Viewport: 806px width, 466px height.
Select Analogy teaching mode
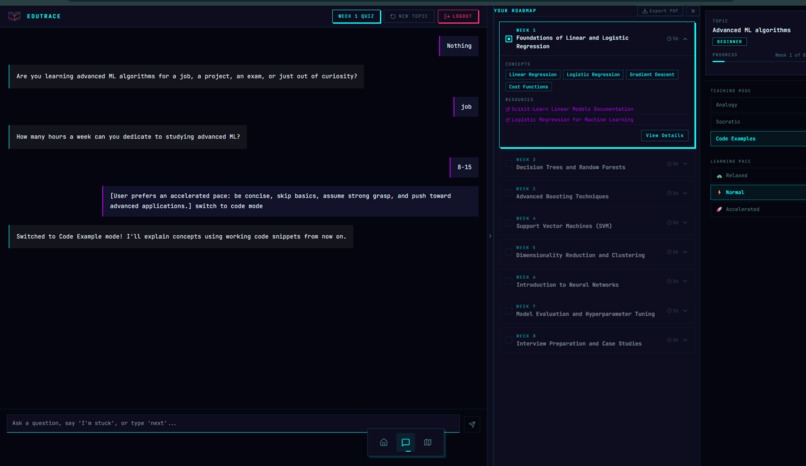758,105
